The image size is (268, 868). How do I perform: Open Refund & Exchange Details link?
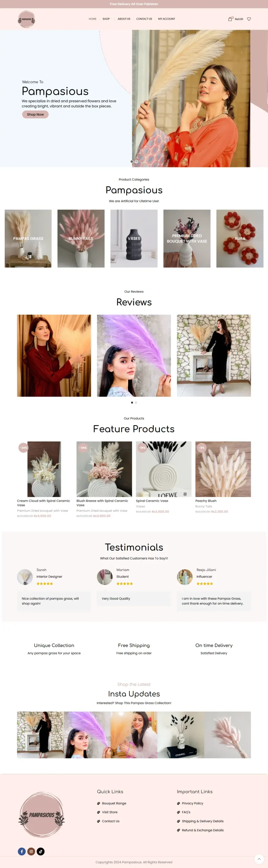pyautogui.click(x=203, y=830)
